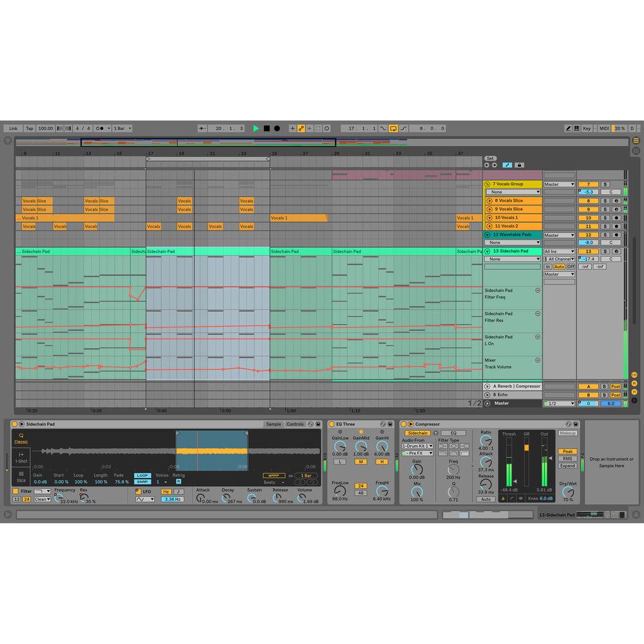This screenshot has width=644, height=644.
Task: Toggle the Compressor device on or off
Action: [x=402, y=424]
